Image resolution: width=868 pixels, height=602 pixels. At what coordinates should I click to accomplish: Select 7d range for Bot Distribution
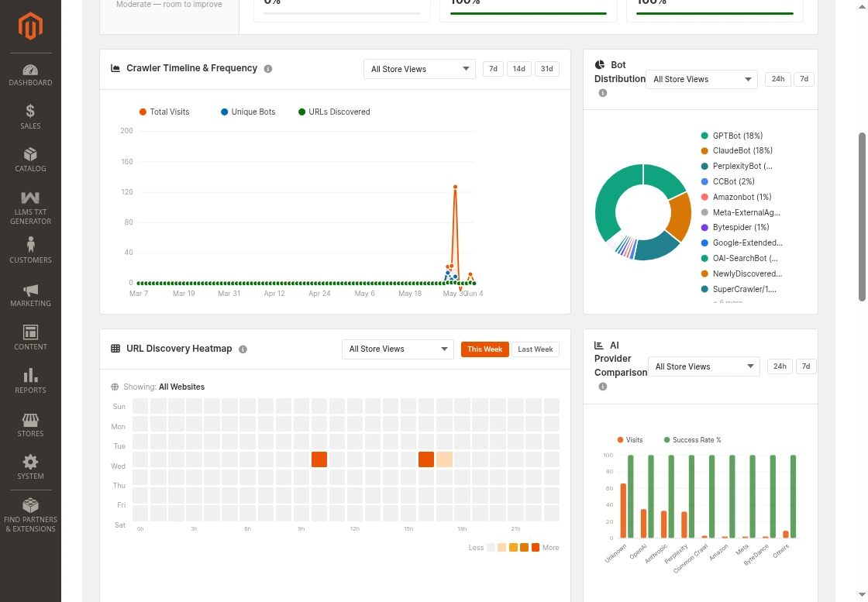(x=804, y=78)
